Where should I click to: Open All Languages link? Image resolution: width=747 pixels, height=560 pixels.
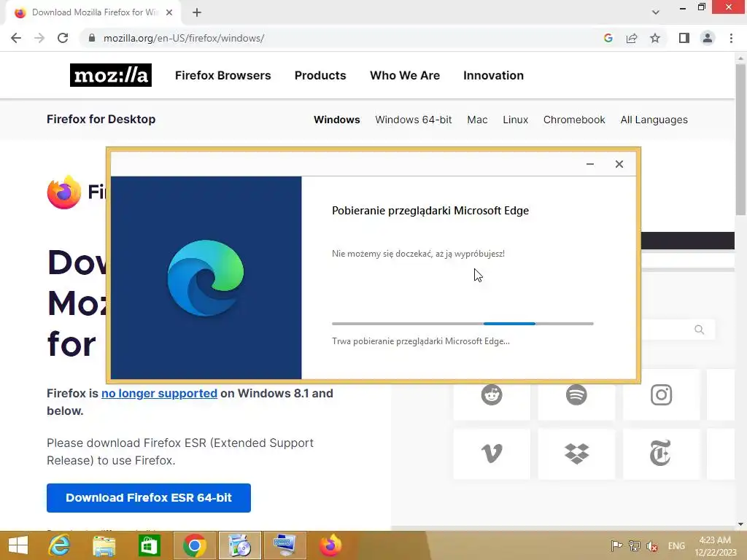coord(654,120)
